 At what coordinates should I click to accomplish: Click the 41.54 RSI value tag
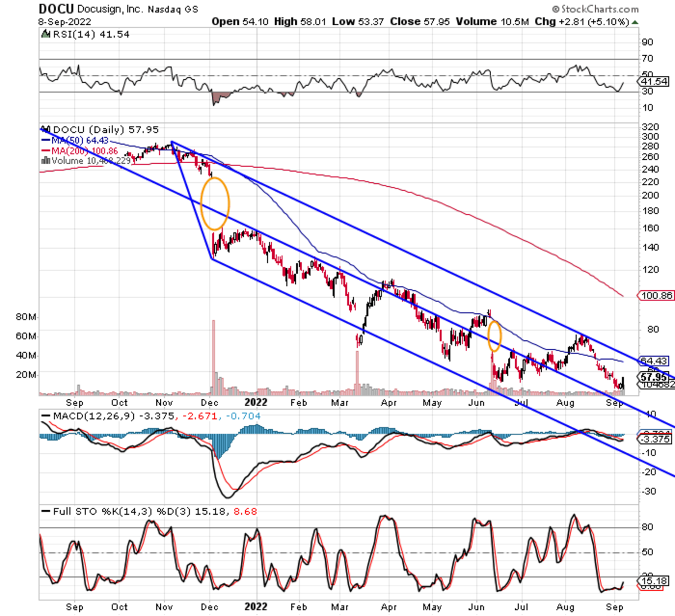(654, 82)
